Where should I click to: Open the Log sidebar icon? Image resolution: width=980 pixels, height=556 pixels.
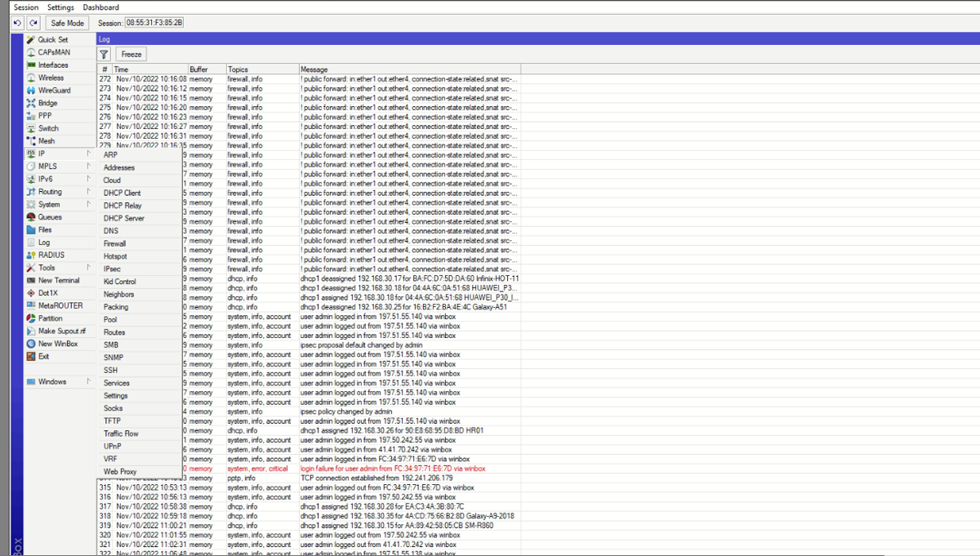[30, 242]
